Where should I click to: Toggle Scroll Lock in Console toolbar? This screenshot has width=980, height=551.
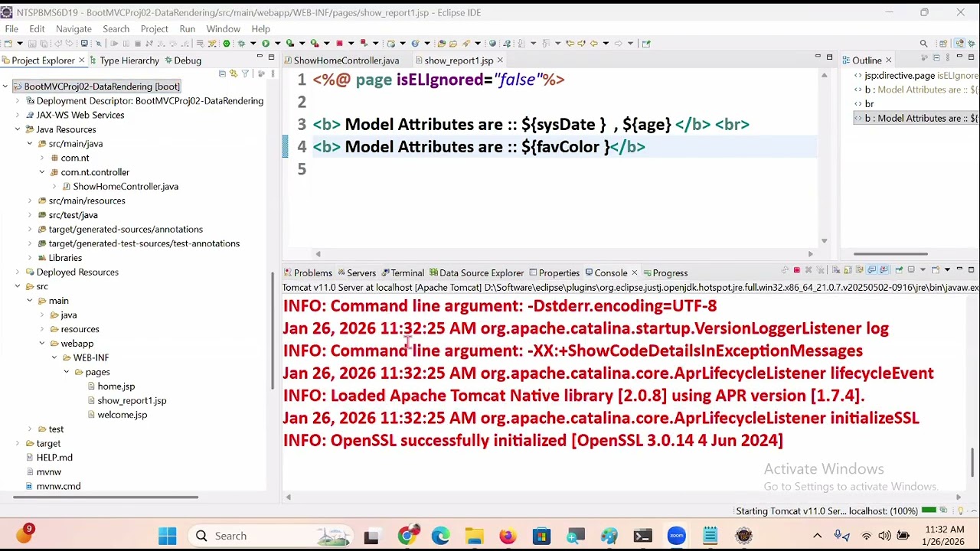point(848,270)
